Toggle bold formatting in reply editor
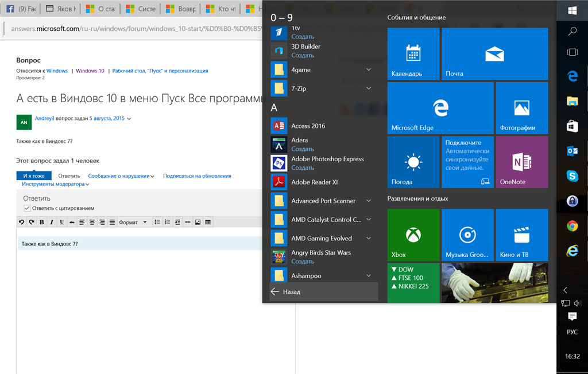The width and height of the screenshot is (588, 374). tap(41, 222)
